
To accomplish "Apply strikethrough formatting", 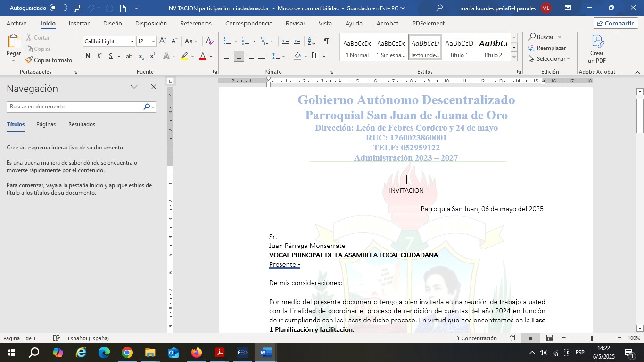I will [x=129, y=56].
